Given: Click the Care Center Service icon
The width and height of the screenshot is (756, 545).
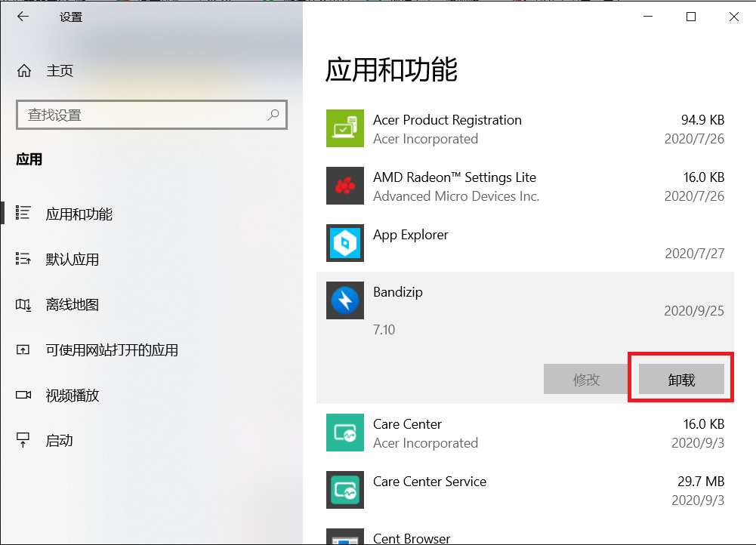Looking at the screenshot, I should coord(344,490).
